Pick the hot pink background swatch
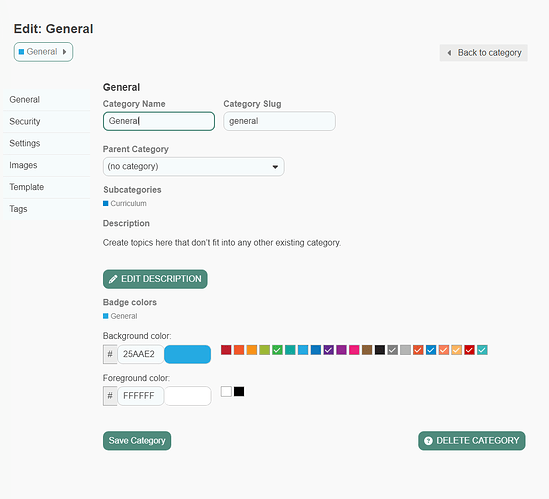Viewport: 549px width, 499px height. pos(354,350)
